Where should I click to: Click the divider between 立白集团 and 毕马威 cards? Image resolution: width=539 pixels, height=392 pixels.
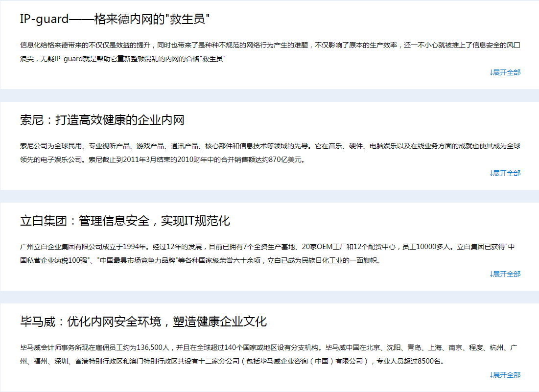(x=269, y=297)
